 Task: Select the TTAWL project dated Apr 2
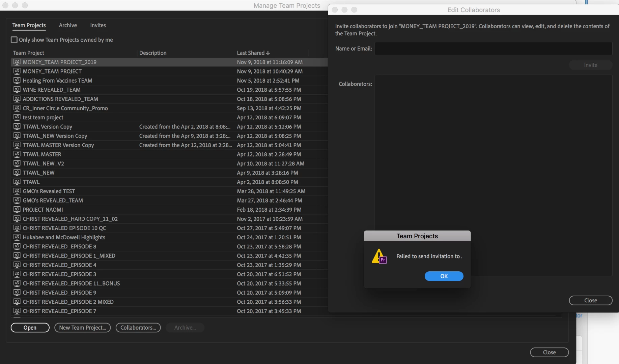click(169, 182)
